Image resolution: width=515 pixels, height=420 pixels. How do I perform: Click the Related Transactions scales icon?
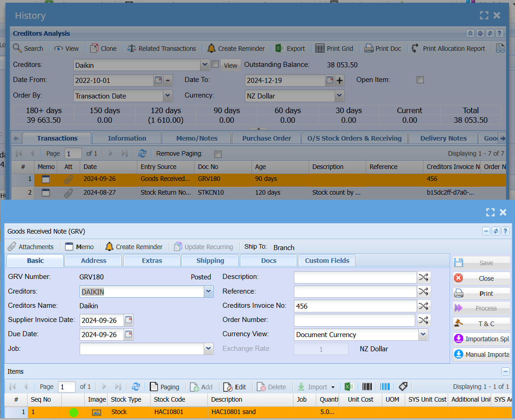click(x=132, y=49)
